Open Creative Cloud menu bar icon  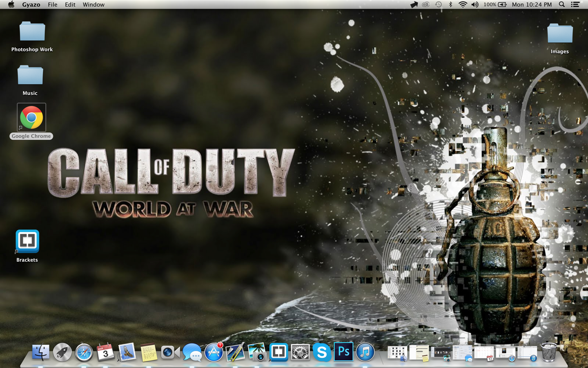point(426,4)
